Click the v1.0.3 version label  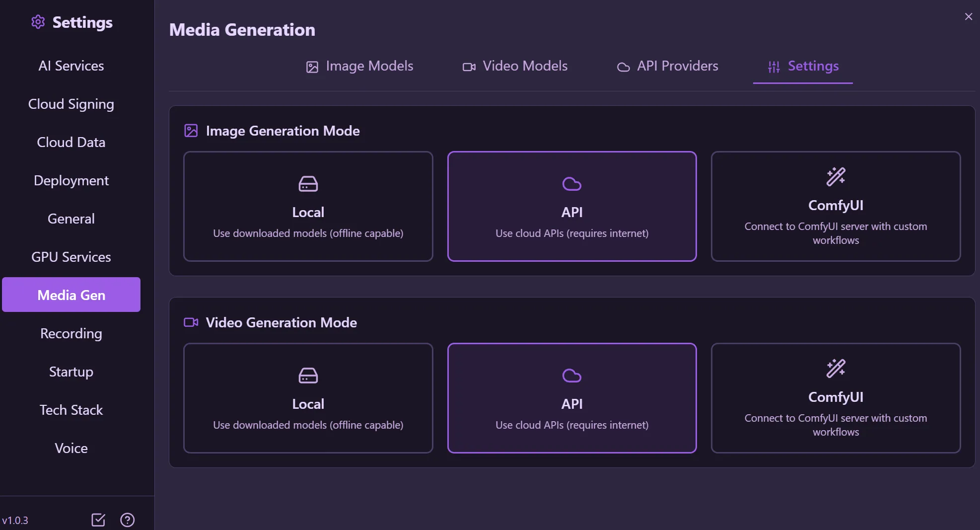[15, 520]
